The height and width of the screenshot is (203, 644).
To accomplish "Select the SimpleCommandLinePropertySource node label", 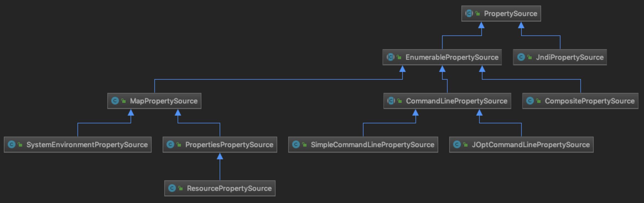I will tap(373, 145).
